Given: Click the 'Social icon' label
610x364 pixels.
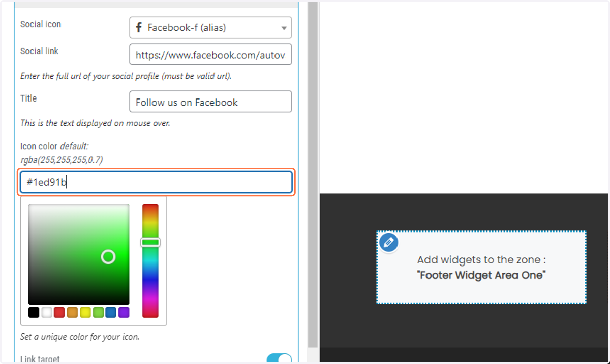Looking at the screenshot, I should [41, 24].
